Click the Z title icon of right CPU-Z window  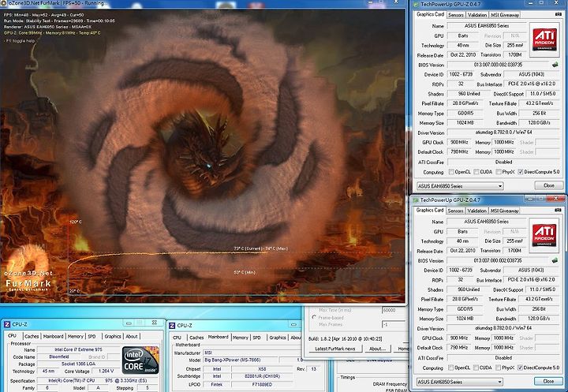pyautogui.click(x=172, y=325)
